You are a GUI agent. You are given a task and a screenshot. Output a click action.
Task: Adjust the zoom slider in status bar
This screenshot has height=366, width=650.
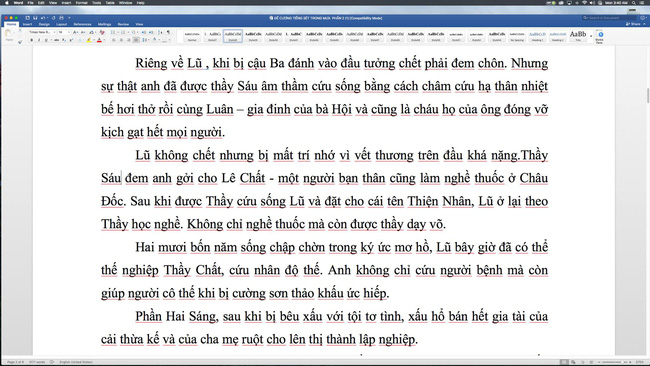(x=614, y=362)
